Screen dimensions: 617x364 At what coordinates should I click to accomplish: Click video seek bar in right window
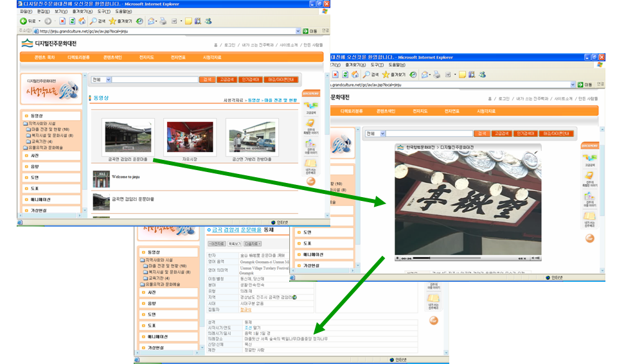coord(447,258)
